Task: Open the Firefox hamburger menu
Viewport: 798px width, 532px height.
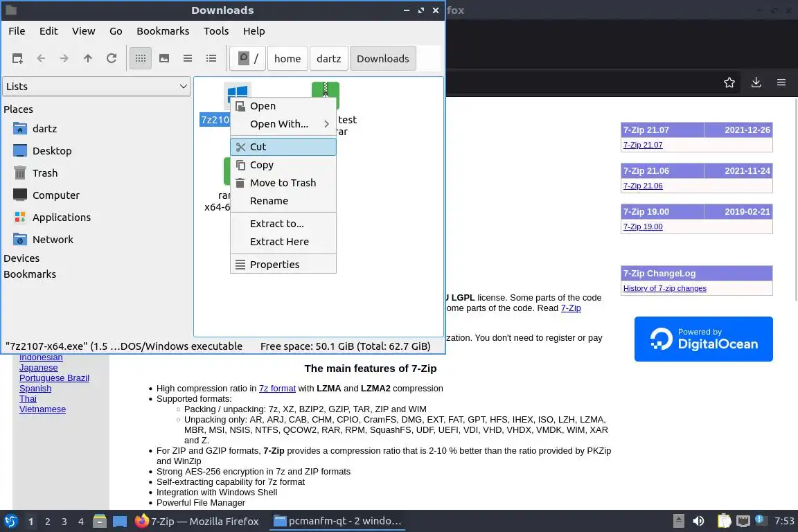Action: 781,82
